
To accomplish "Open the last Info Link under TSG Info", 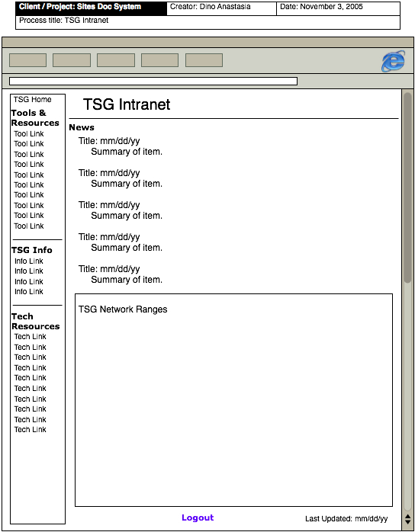I will pos(29,291).
